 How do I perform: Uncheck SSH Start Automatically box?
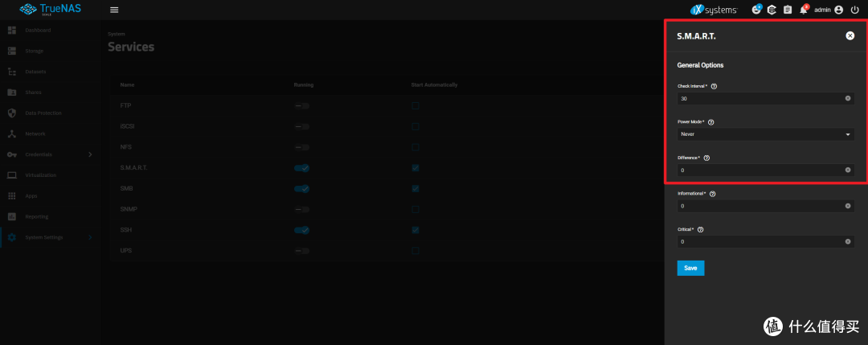tap(416, 230)
